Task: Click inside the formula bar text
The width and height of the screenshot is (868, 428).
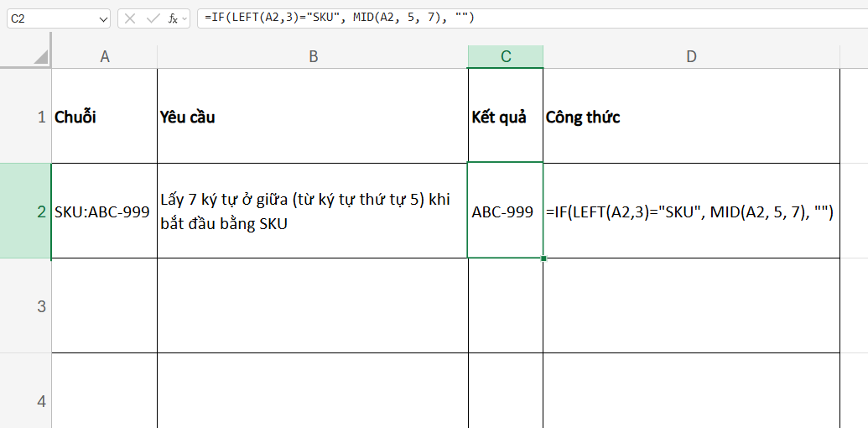Action: pyautogui.click(x=503, y=18)
